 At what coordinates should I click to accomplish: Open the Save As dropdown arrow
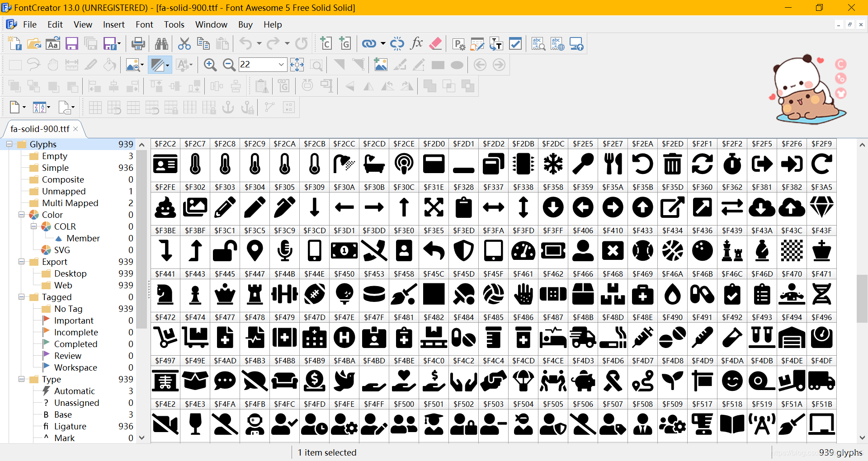point(119,43)
